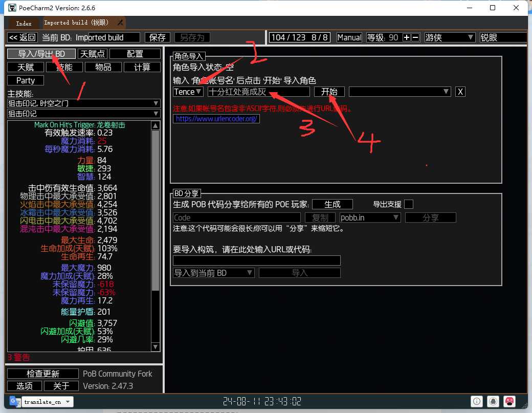The height and width of the screenshot is (413, 532).
Task: Expand the pobb.in share site dropdown
Action: [370, 218]
